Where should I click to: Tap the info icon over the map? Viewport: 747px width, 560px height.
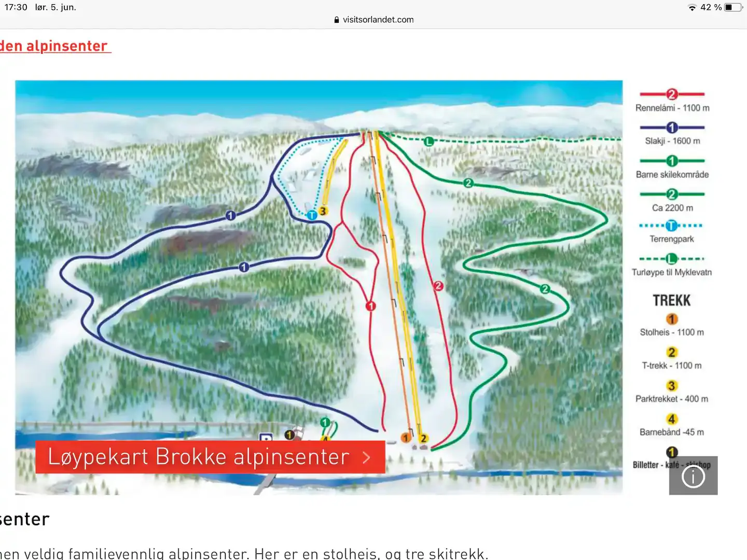[x=693, y=475]
